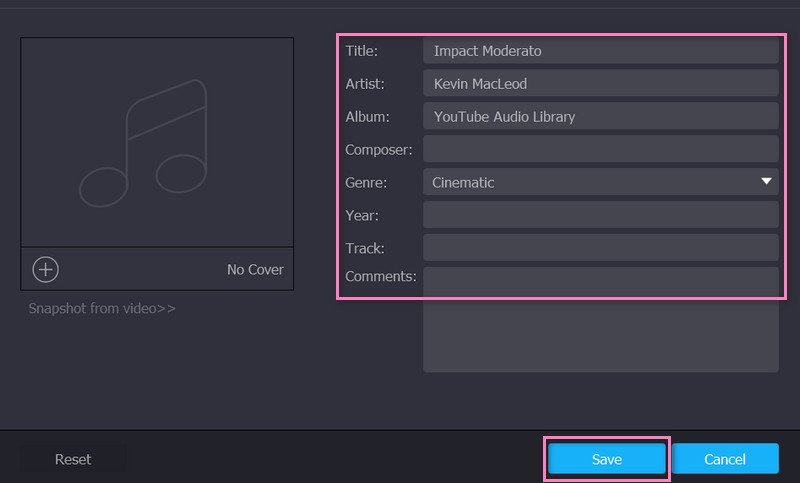
Task: Cancel editing the audio tags
Action: [x=725, y=459]
